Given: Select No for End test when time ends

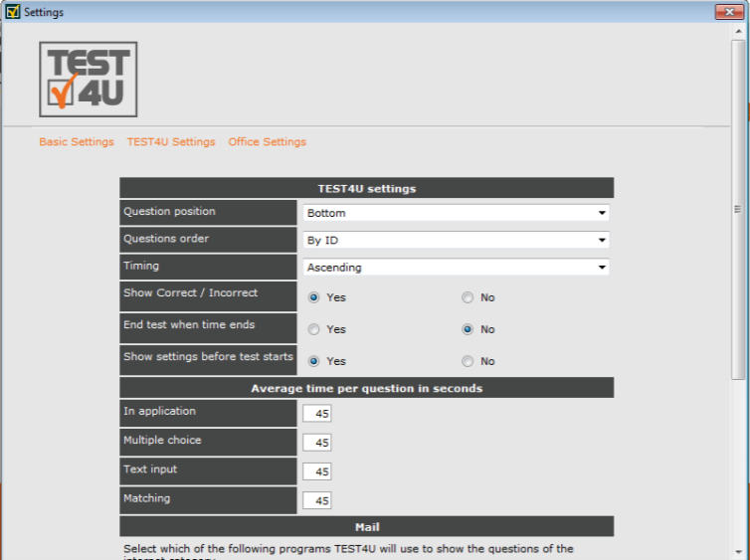Looking at the screenshot, I should tap(468, 329).
